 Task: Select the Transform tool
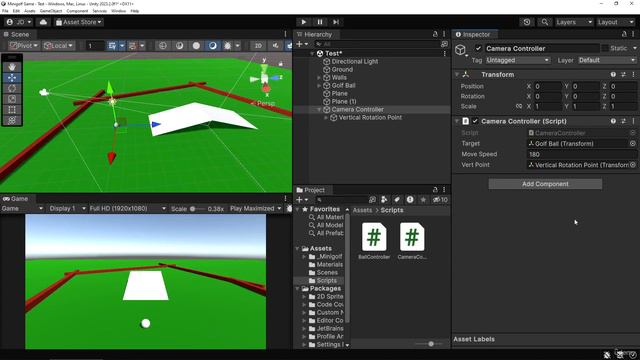[12, 120]
